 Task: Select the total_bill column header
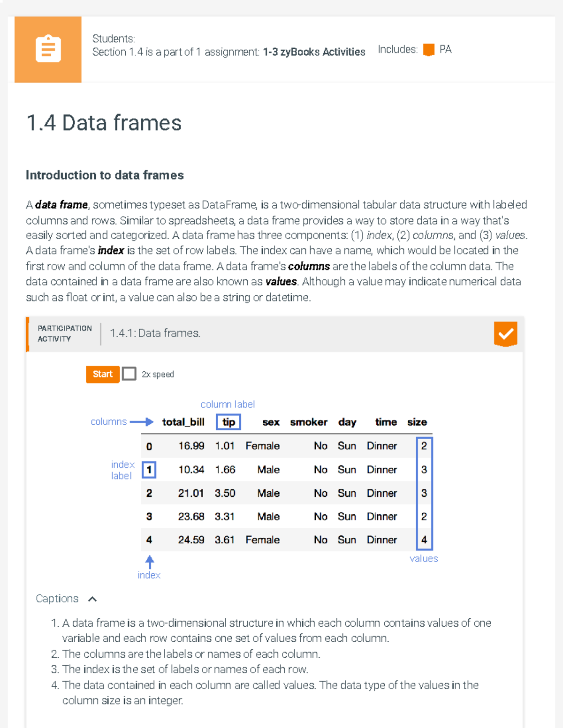point(183,422)
